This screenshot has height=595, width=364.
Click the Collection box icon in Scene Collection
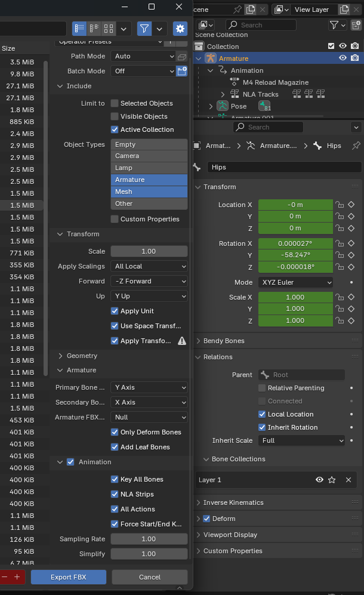point(198,47)
